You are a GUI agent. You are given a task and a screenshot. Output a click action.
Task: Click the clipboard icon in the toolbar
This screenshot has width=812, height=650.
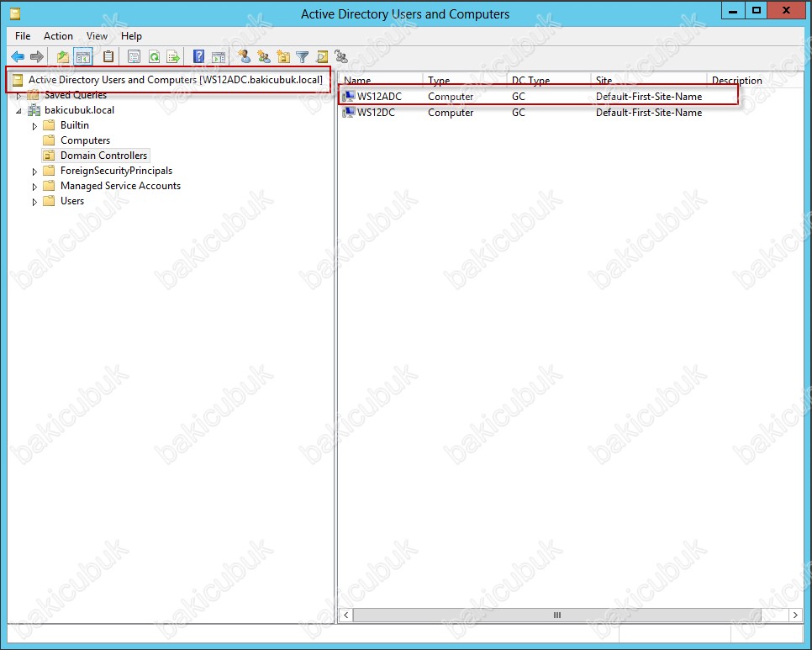pyautogui.click(x=108, y=56)
